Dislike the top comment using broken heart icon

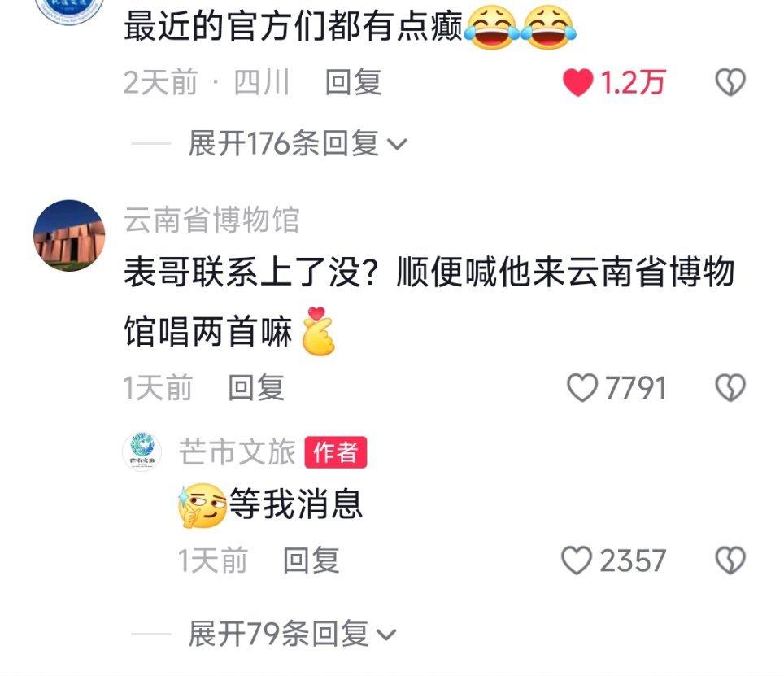pyautogui.click(x=730, y=82)
